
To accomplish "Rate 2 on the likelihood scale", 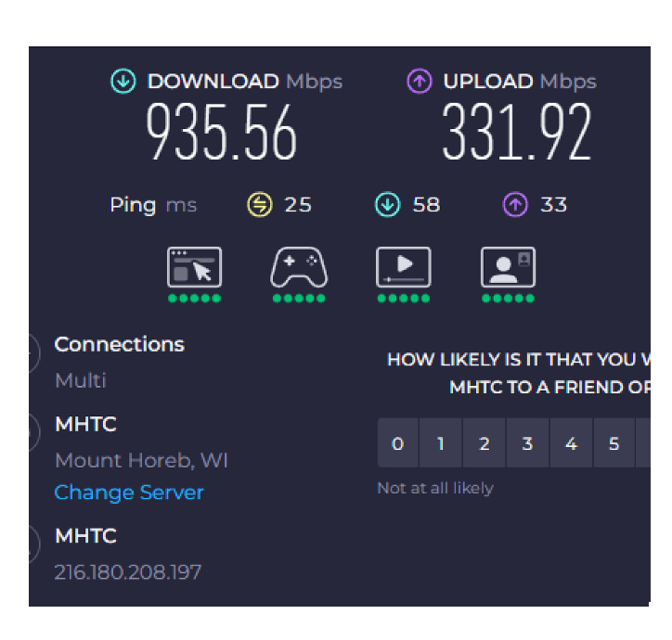I will tap(485, 444).
